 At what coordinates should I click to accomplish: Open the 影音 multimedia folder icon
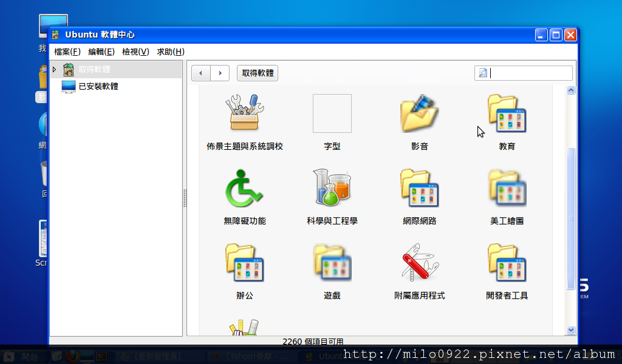click(419, 113)
